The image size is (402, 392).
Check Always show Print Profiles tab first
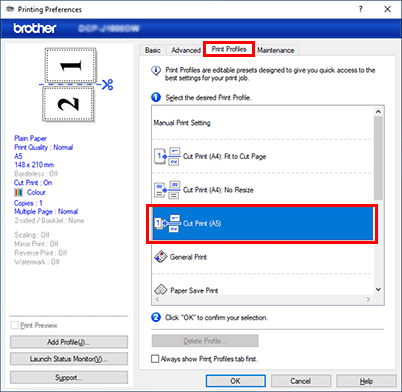pos(155,359)
